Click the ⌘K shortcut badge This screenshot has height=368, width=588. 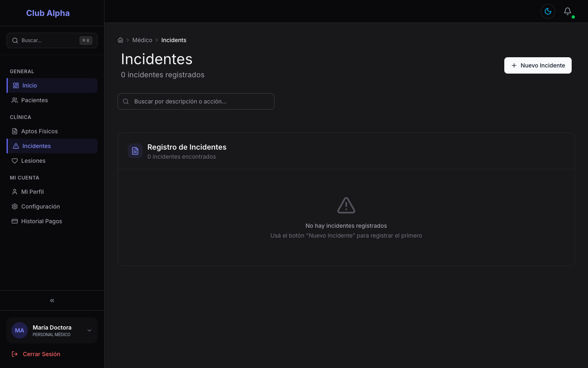point(86,40)
